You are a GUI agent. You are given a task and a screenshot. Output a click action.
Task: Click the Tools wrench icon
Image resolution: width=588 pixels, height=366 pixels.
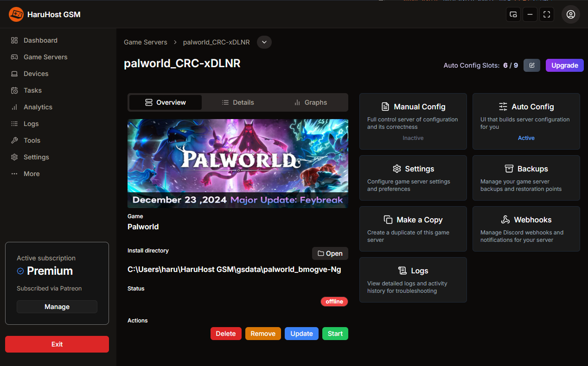(x=14, y=140)
